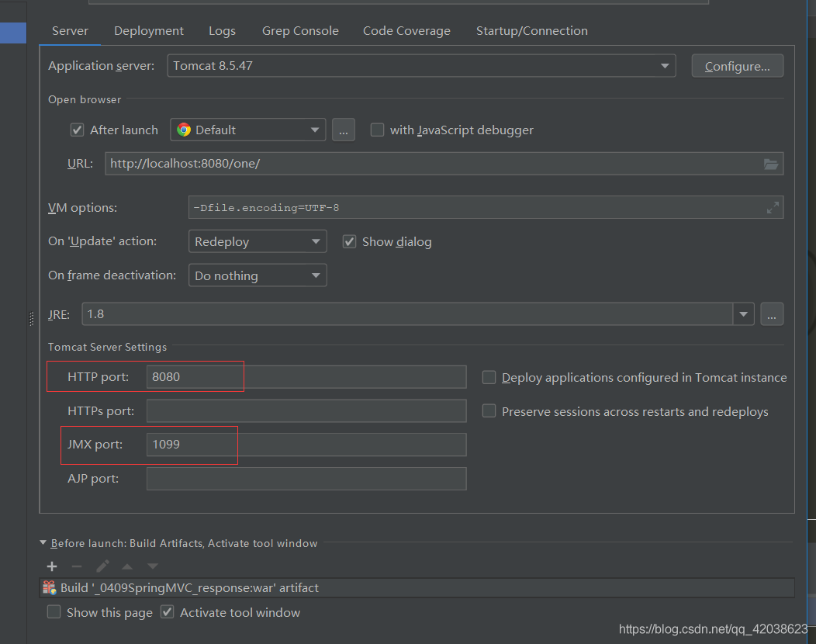Toggle the After launch checkbox
This screenshot has width=816, height=644.
(x=77, y=130)
